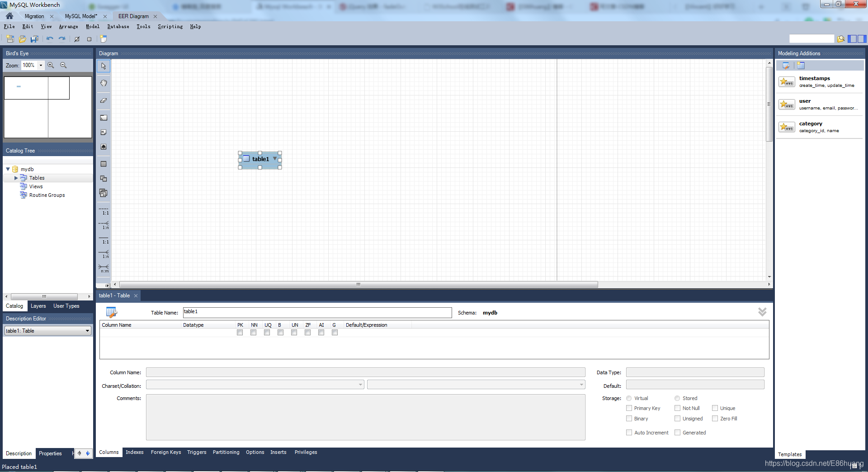Open the Templates tab
Image resolution: width=868 pixels, height=472 pixels.
click(x=790, y=454)
